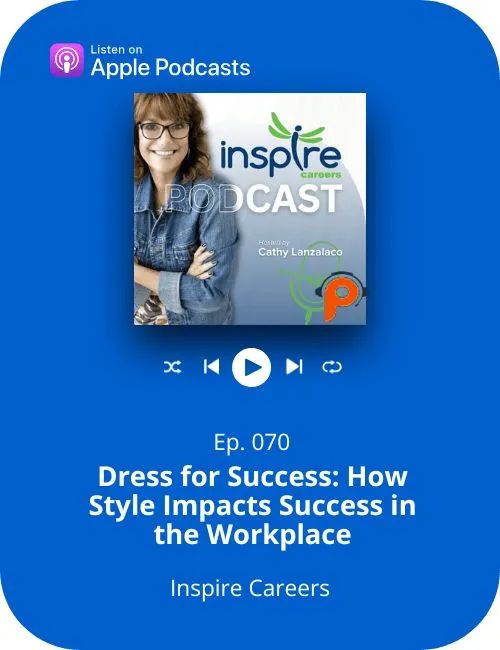Open the 'Listen on Apple Podcasts' badge text
The image size is (500, 650).
click(170, 61)
